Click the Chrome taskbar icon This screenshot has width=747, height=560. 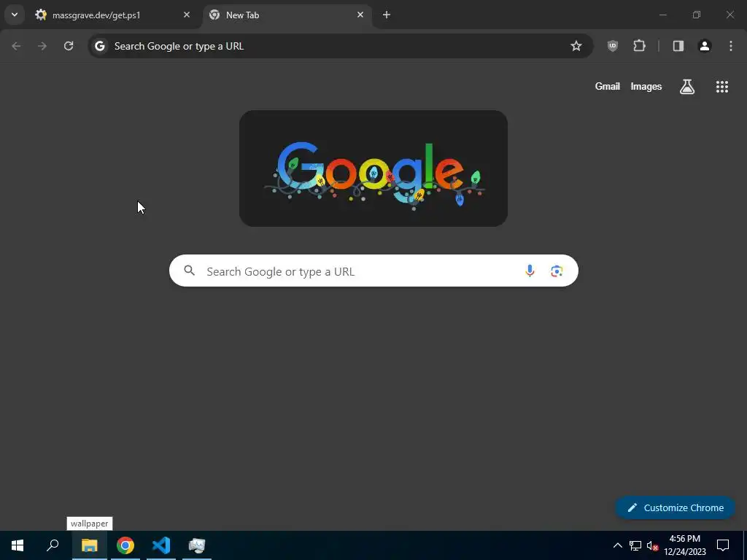pyautogui.click(x=125, y=545)
